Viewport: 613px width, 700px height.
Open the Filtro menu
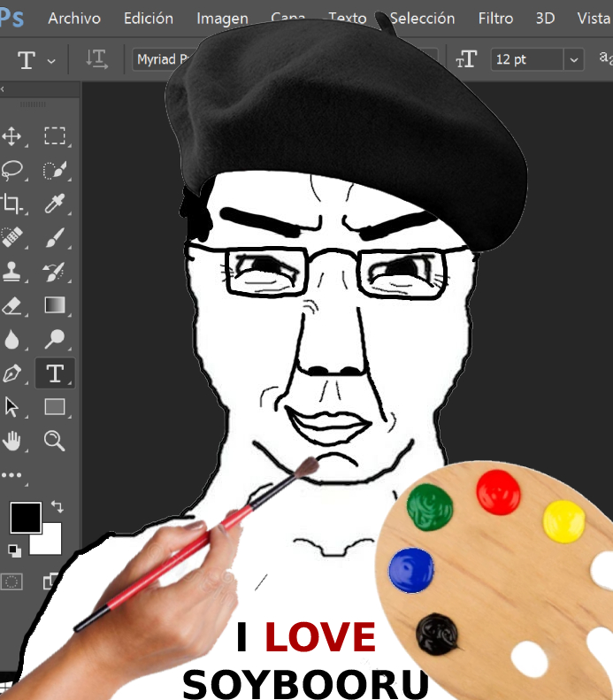(495, 18)
